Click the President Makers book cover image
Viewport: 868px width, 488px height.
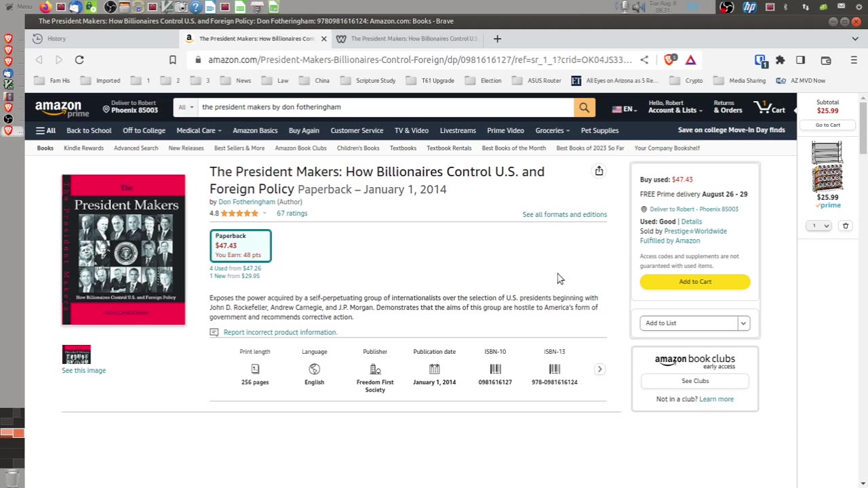pos(123,250)
